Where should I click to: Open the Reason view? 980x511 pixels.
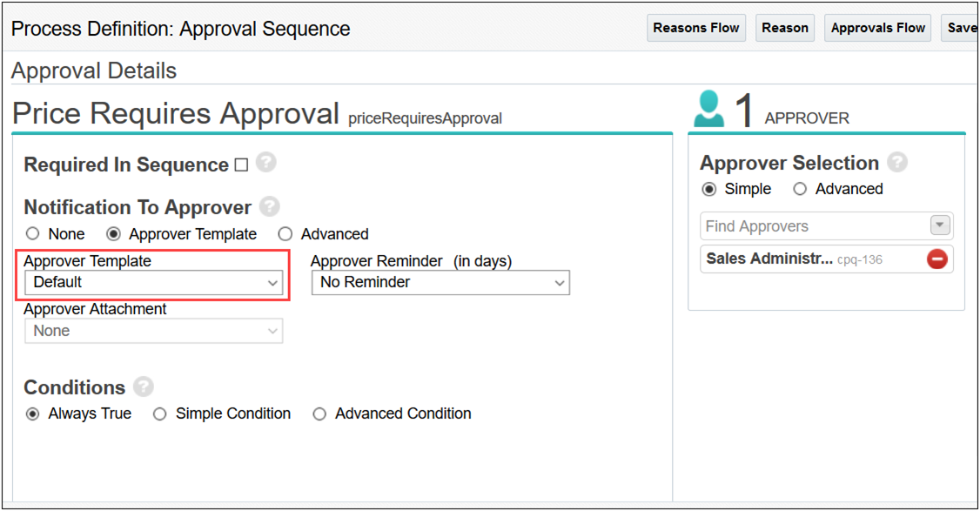(784, 27)
